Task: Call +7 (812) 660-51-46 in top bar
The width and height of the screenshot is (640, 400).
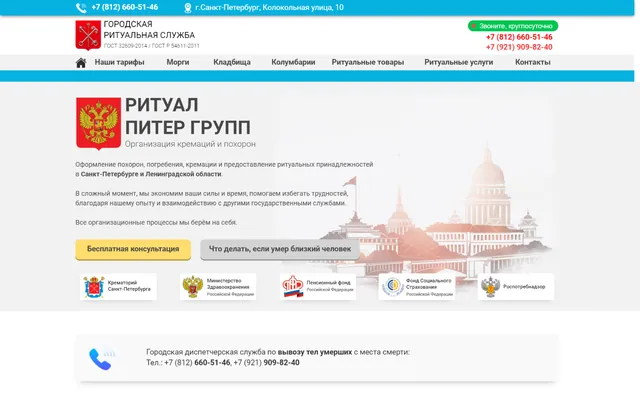Action: 124,7
